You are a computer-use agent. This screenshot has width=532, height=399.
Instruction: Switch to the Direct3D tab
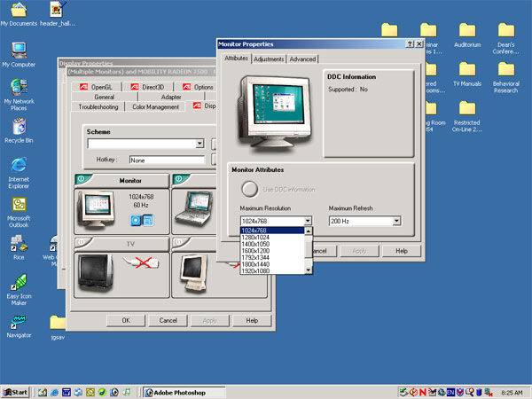147,87
